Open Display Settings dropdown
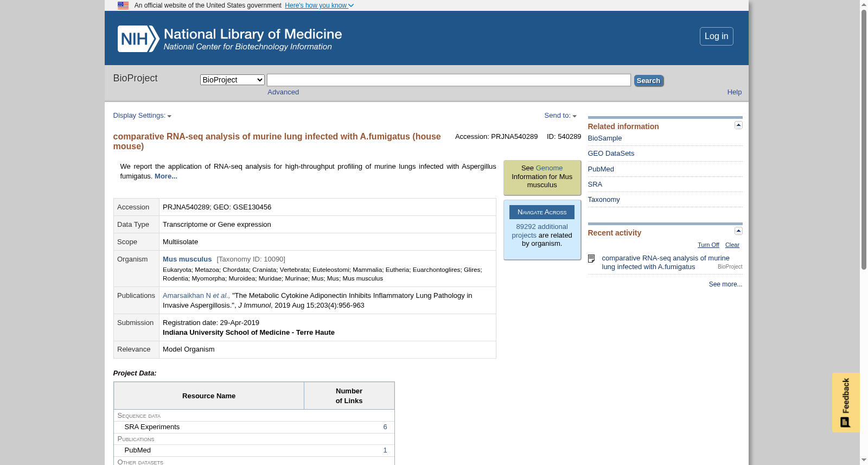868x465 pixels. 142,116
